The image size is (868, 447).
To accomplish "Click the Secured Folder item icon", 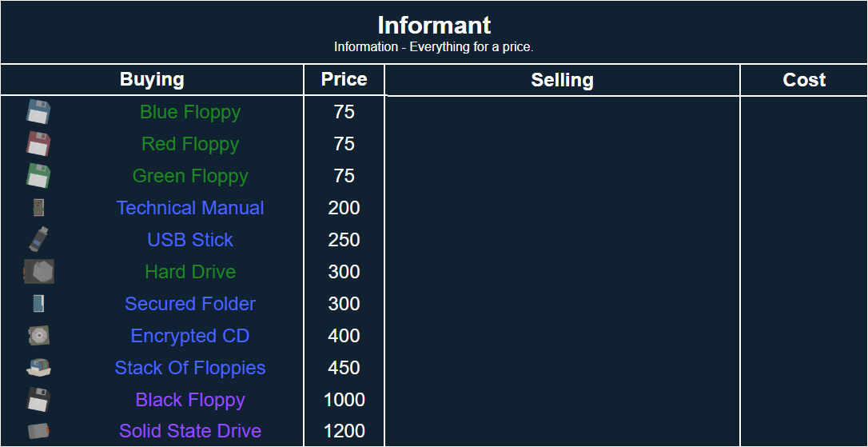I will [x=38, y=304].
